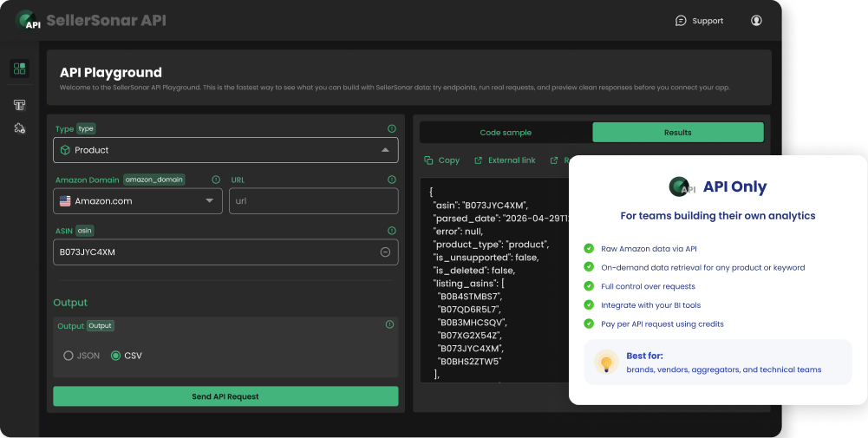Click info icon beside URL field
This screenshot has width=868, height=438.
click(391, 180)
